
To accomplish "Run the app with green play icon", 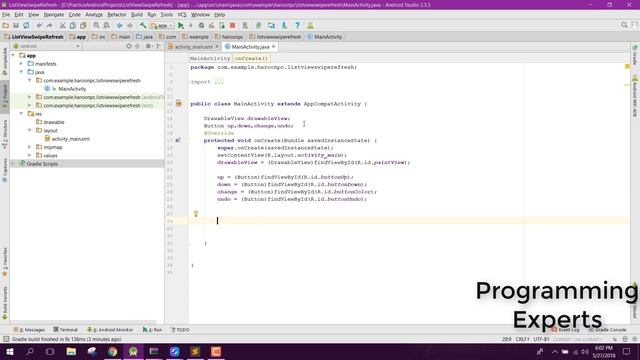I will (x=181, y=25).
